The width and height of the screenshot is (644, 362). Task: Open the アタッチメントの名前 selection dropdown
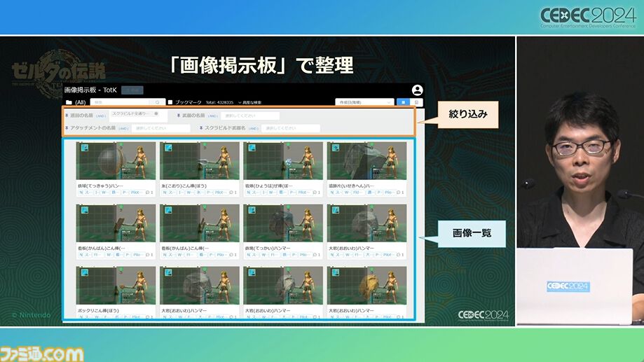(x=160, y=128)
